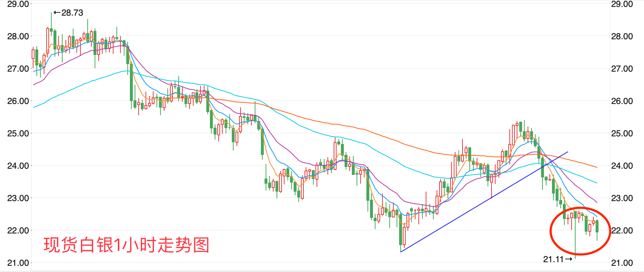Select the 21.11 low price label
Viewport: 644px width, 272px height.
click(x=553, y=259)
